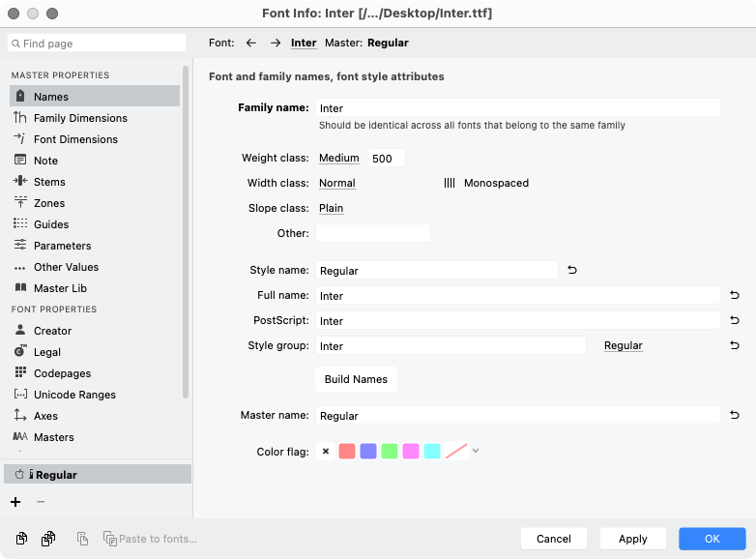
Task: Click the weight value 500 field
Action: click(x=387, y=158)
